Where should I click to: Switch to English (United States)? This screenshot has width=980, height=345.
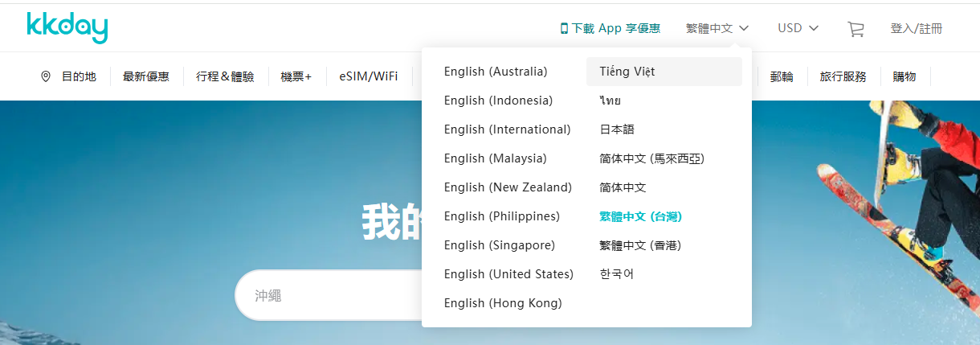508,274
